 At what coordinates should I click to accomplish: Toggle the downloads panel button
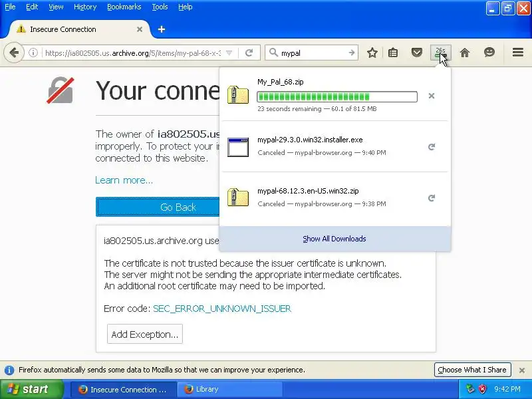click(440, 53)
